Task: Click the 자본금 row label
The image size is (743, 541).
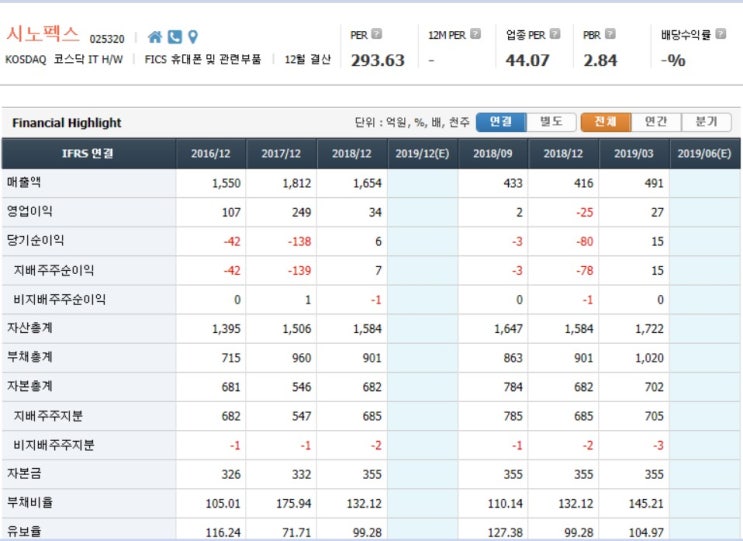Action: click(x=24, y=473)
